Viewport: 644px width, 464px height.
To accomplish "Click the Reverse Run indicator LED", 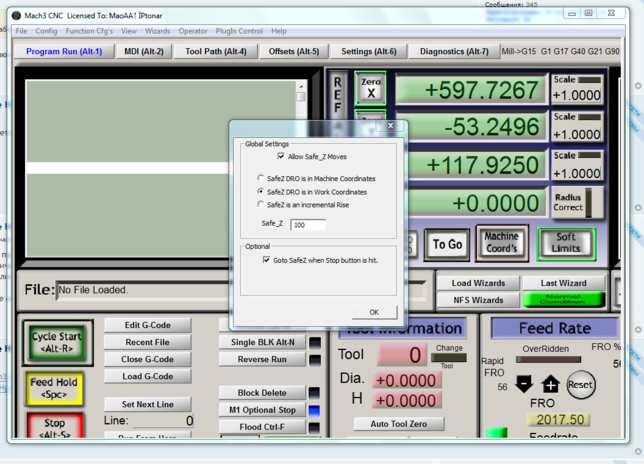I will 315,360.
